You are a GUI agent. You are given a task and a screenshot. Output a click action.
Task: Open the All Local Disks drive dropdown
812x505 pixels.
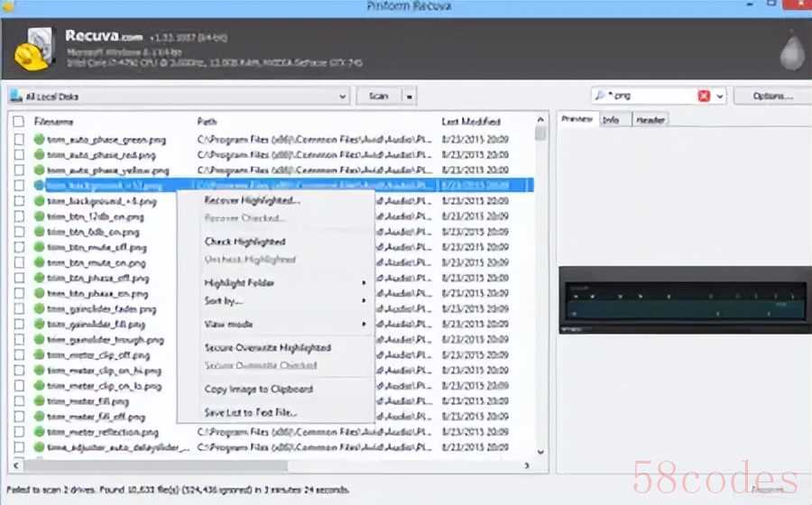342,96
